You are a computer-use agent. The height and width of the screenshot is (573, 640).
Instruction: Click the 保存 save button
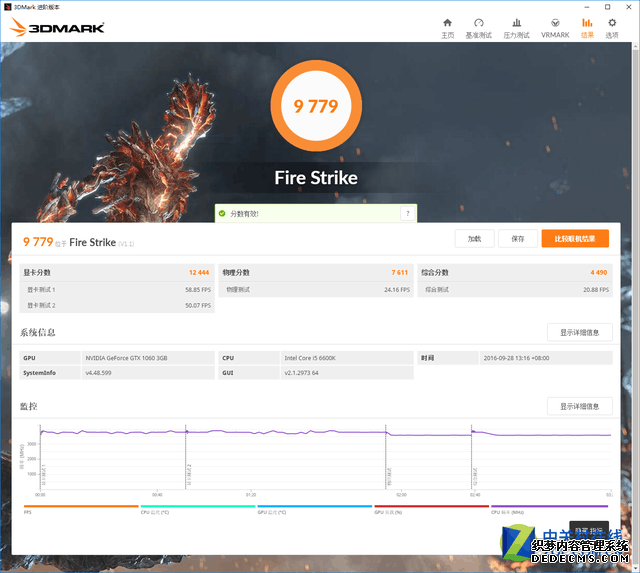coord(518,239)
